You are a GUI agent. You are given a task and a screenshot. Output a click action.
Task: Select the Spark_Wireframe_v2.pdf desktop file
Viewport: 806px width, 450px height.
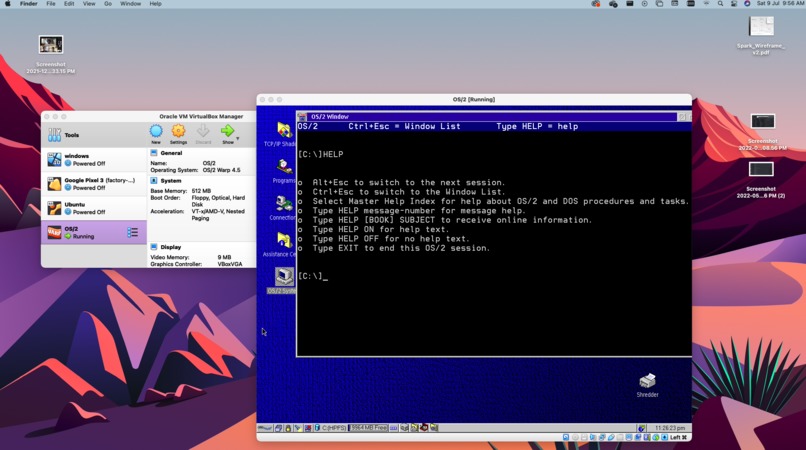click(761, 35)
